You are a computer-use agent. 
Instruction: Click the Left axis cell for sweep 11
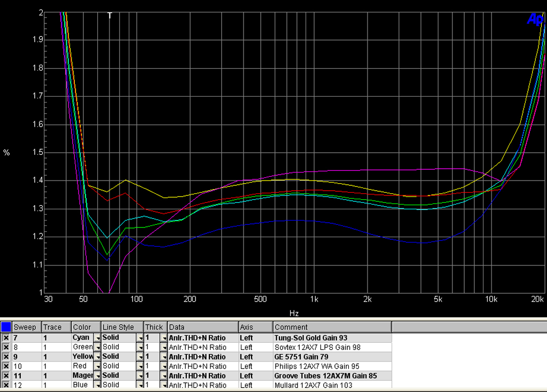pos(256,376)
